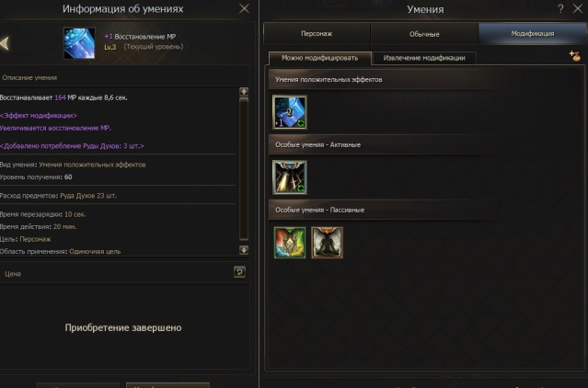The height and width of the screenshot is (388, 588).
Task: Select the colorful winged passive skill icon
Action: (290, 243)
